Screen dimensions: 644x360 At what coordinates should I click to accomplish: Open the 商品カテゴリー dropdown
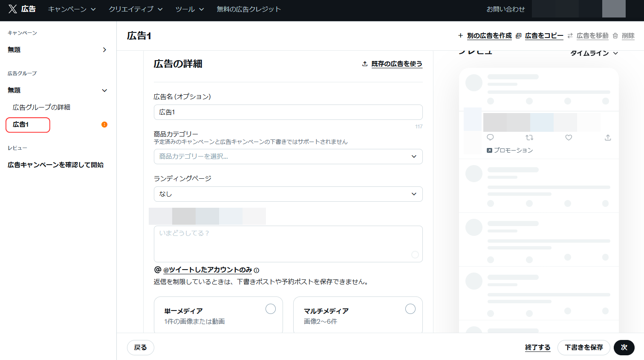click(x=288, y=157)
